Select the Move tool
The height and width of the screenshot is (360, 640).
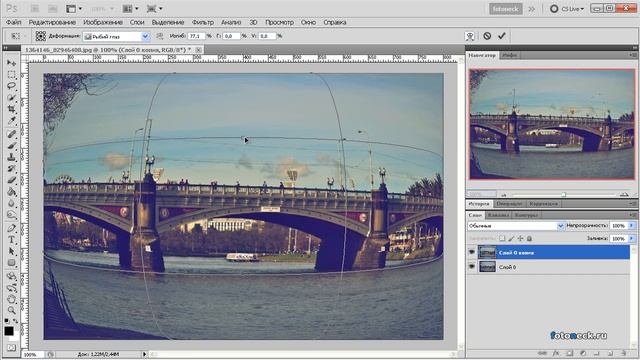click(11, 63)
